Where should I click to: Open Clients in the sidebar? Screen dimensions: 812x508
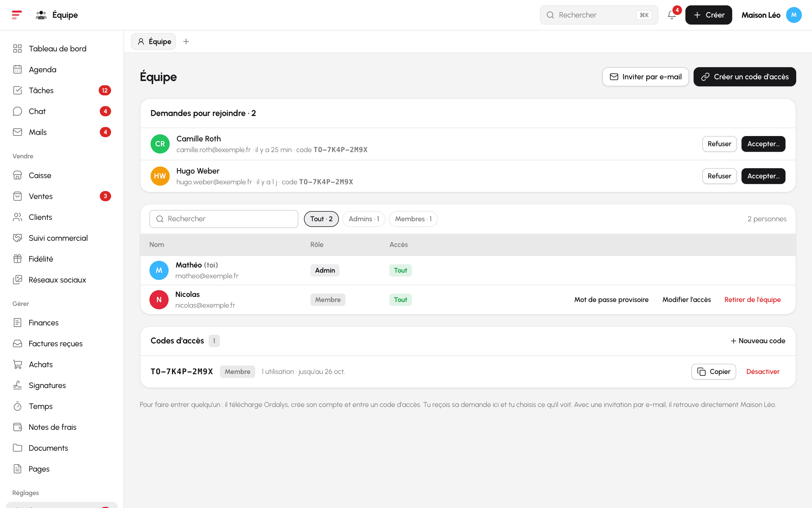[x=62, y=217]
